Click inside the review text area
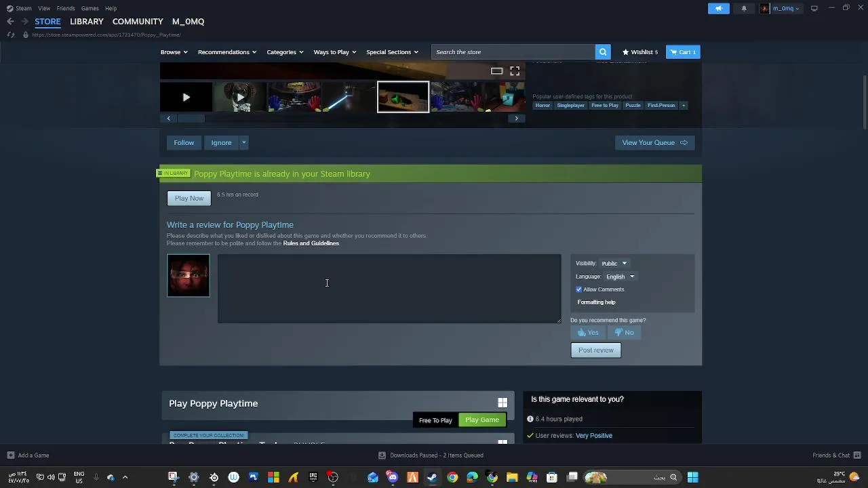The image size is (868, 488). click(x=389, y=289)
